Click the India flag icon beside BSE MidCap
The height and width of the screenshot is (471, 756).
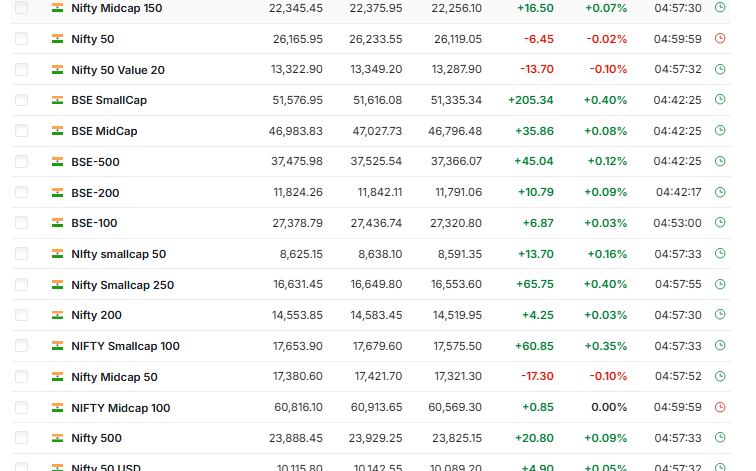57,131
